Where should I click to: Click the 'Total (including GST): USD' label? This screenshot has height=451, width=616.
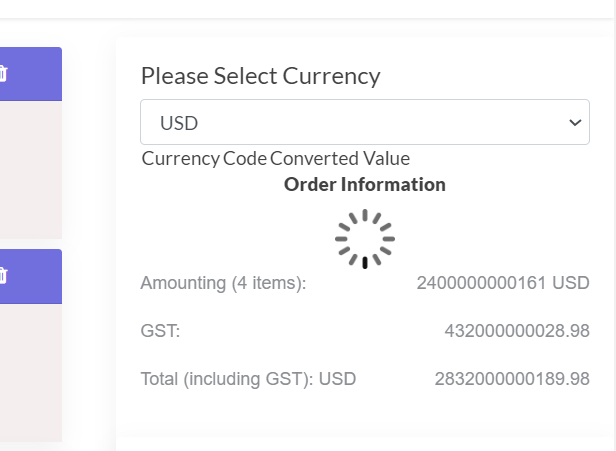coord(248,379)
